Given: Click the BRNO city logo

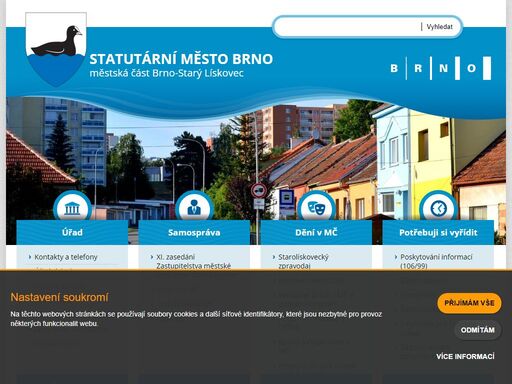Looking at the screenshot, I should click(441, 68).
